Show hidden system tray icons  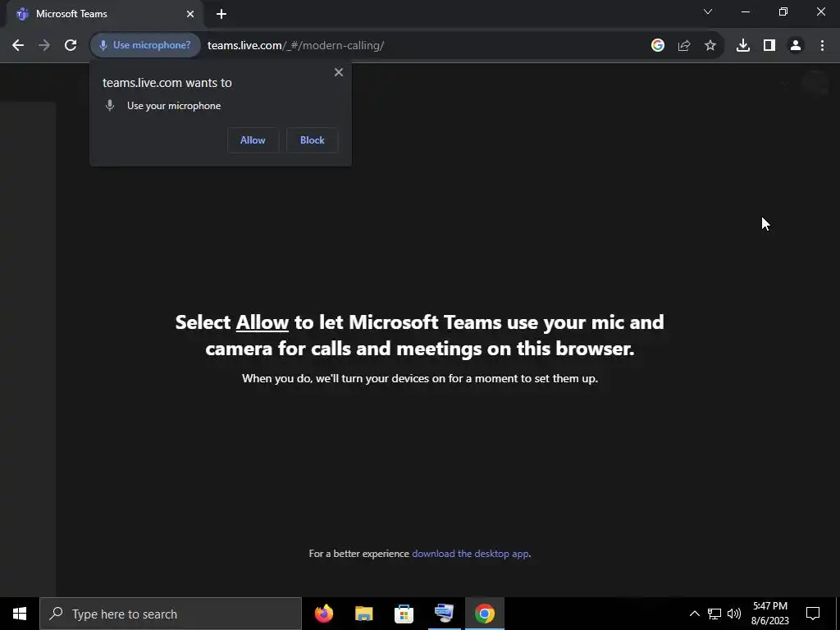point(694,614)
